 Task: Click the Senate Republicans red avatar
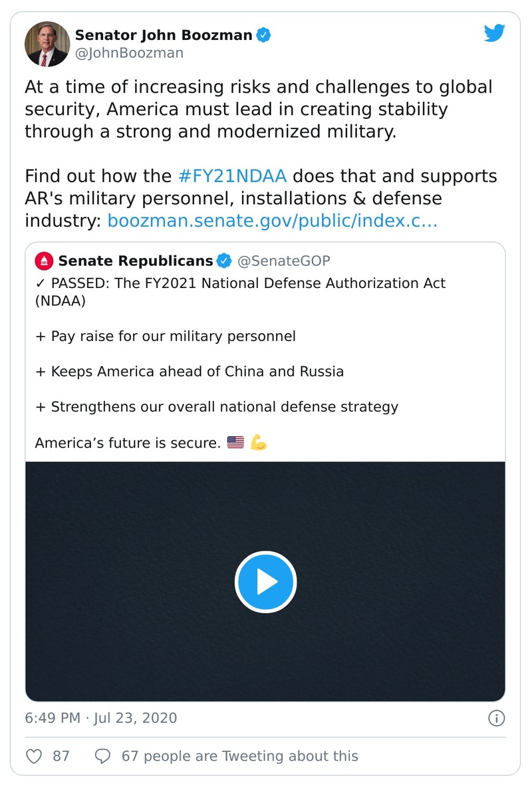44,261
